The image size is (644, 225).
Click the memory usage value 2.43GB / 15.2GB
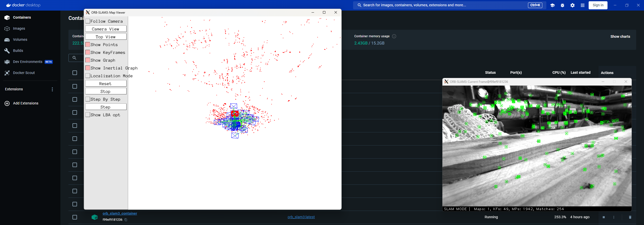tap(369, 43)
